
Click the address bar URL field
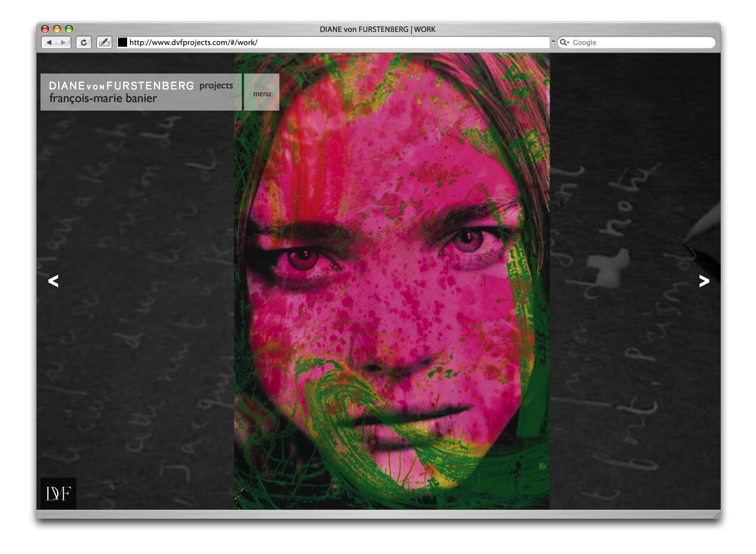click(334, 42)
